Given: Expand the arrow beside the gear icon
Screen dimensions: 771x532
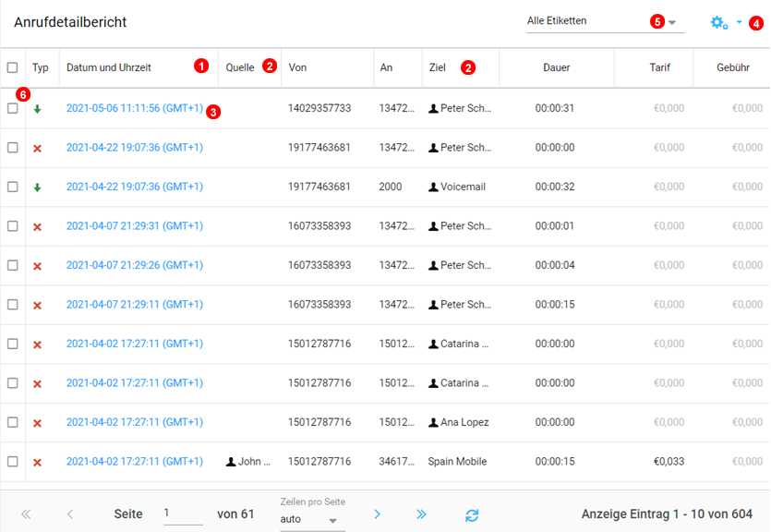Looking at the screenshot, I should pyautogui.click(x=740, y=22).
